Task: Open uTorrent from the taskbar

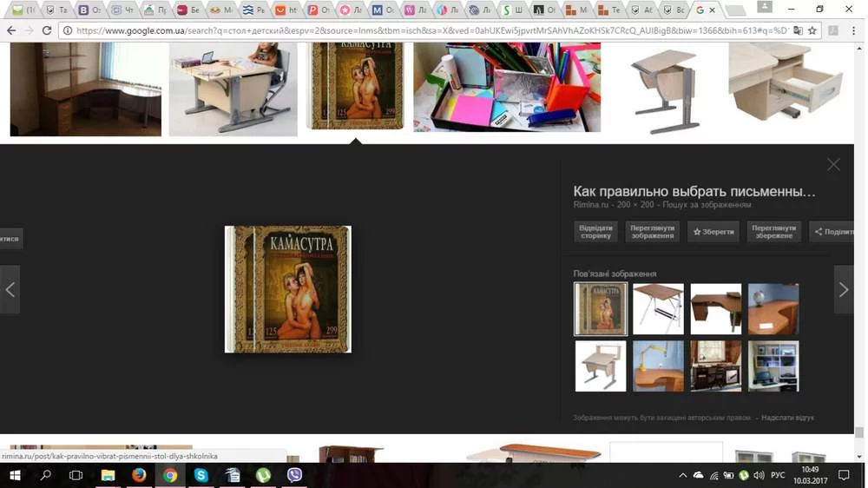Action: click(263, 475)
